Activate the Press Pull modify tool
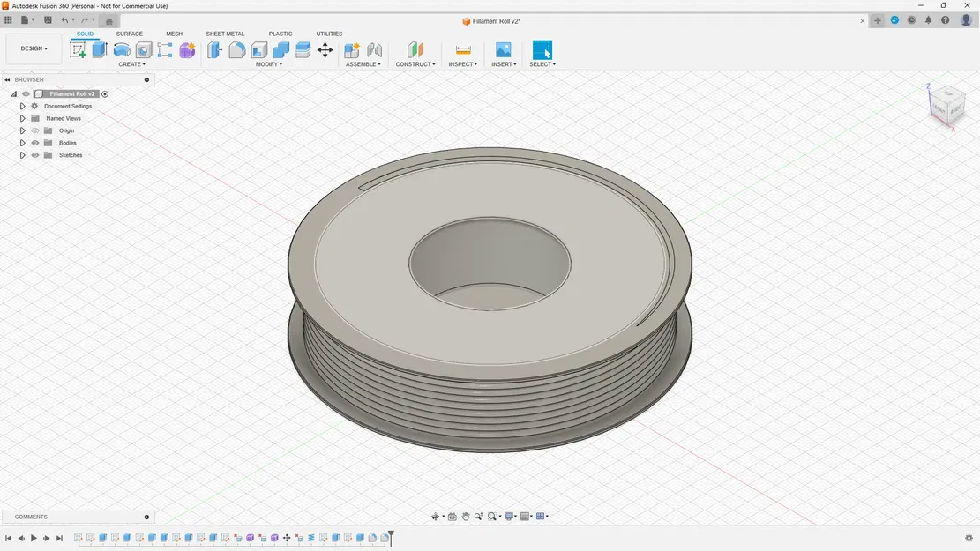The width and height of the screenshot is (980, 551). point(214,50)
